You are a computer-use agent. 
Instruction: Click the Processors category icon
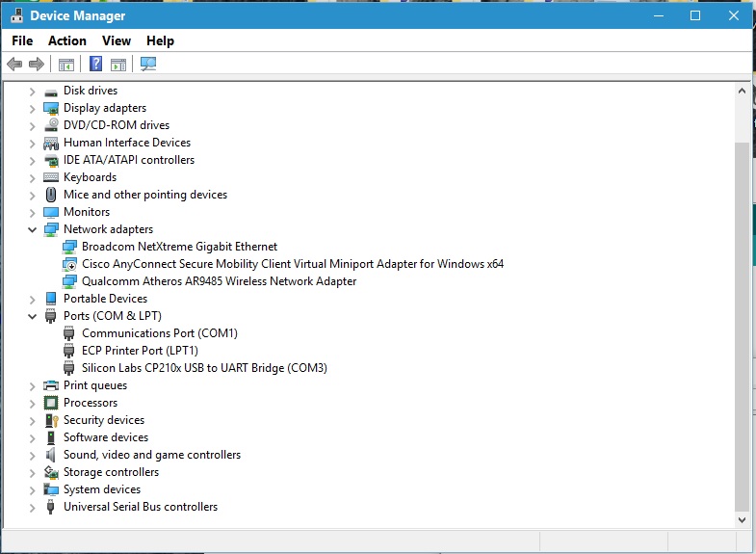point(51,403)
